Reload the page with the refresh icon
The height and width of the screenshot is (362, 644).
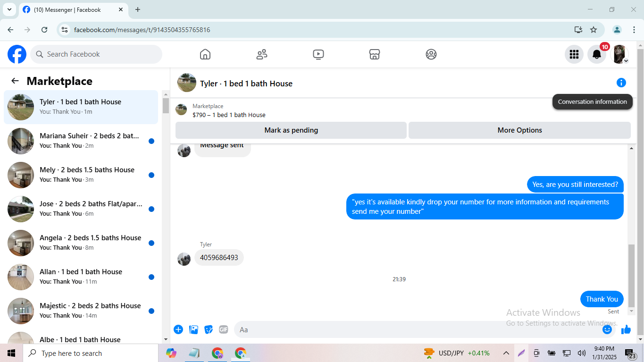tap(44, 30)
